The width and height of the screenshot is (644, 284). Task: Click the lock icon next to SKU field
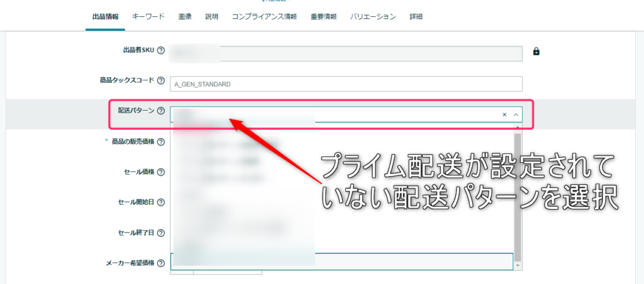point(536,52)
